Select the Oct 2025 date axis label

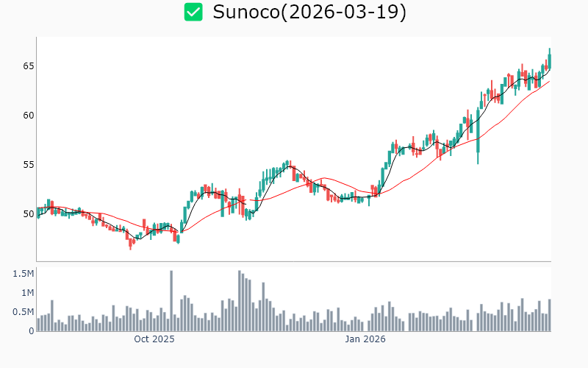[154, 339]
